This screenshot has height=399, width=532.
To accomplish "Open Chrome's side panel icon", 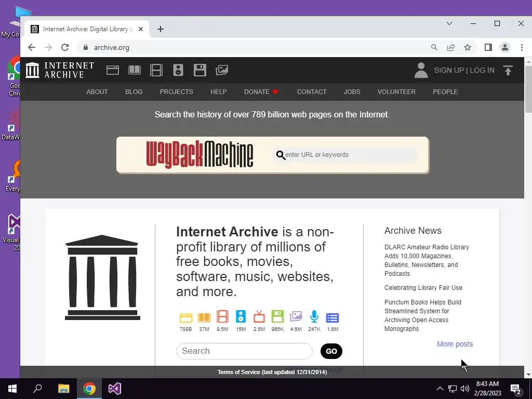I will 488,47.
